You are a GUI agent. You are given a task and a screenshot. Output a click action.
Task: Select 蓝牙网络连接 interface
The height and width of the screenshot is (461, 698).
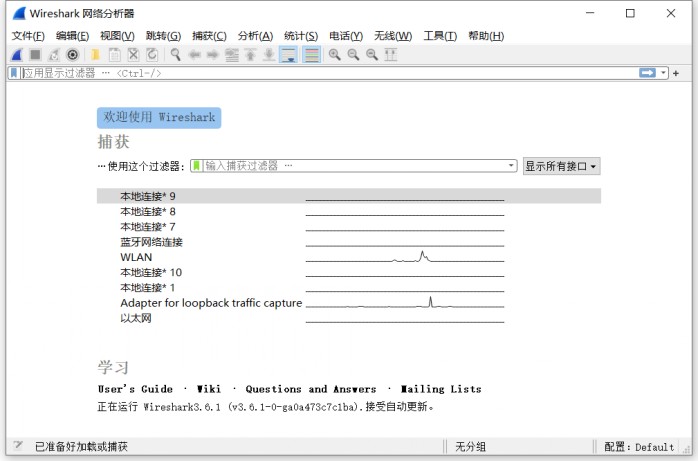click(349, 242)
